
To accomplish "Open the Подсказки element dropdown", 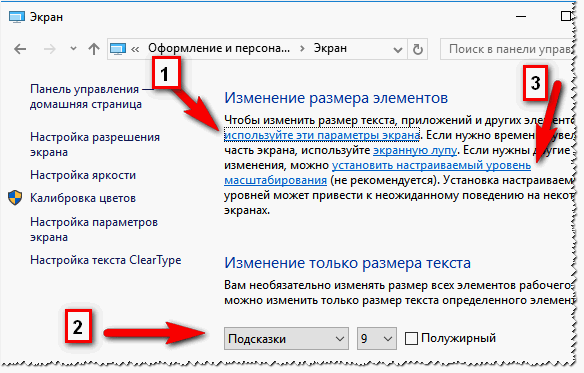I will [x=286, y=339].
